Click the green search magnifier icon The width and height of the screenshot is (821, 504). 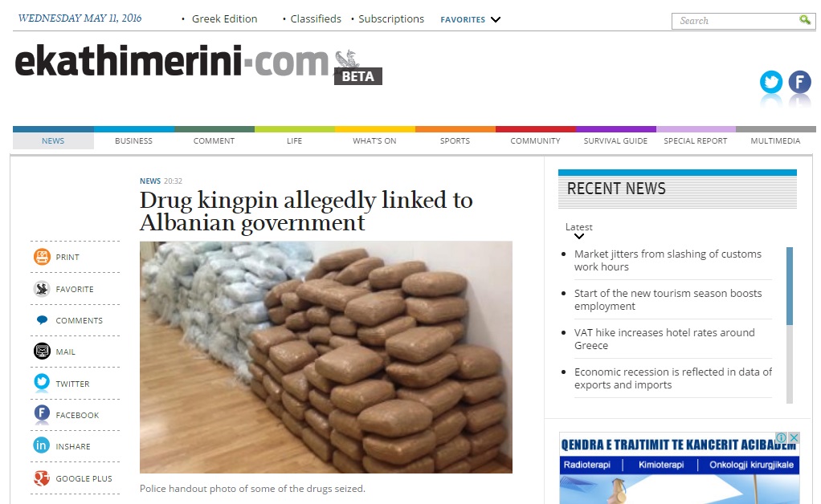tap(805, 20)
